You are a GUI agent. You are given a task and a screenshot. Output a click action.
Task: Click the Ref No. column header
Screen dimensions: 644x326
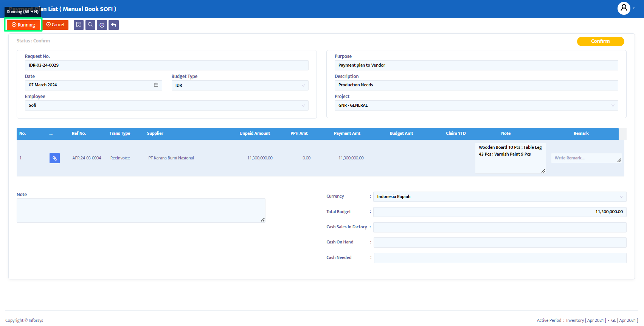click(x=79, y=133)
